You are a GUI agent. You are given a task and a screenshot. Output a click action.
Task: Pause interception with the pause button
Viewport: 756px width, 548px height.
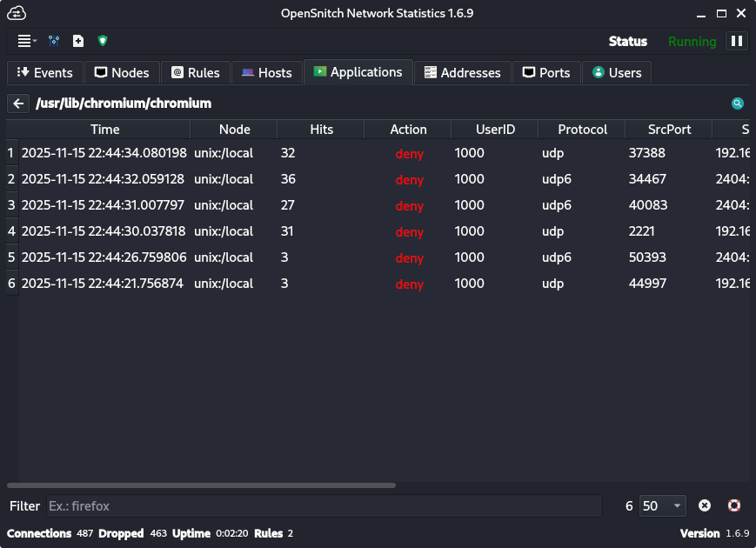736,41
